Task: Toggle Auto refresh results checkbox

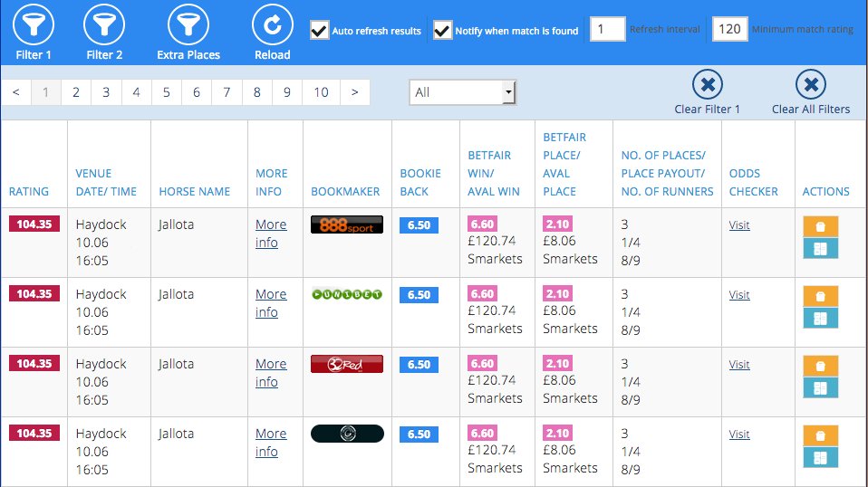Action: (x=319, y=31)
